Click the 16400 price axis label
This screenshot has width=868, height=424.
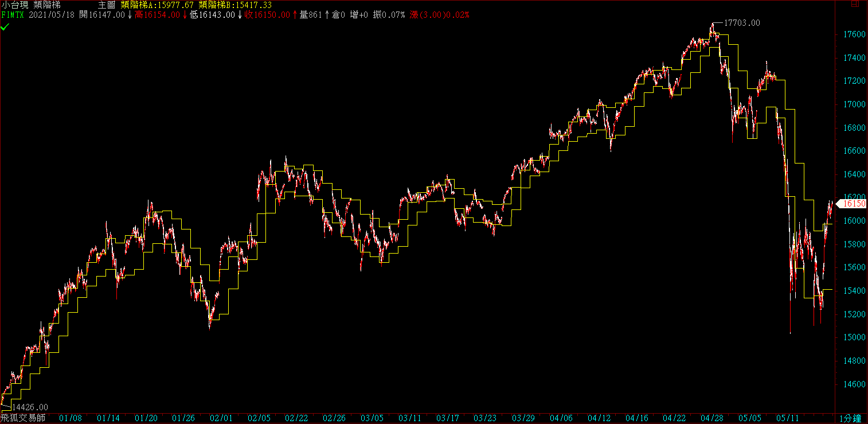tap(854, 174)
